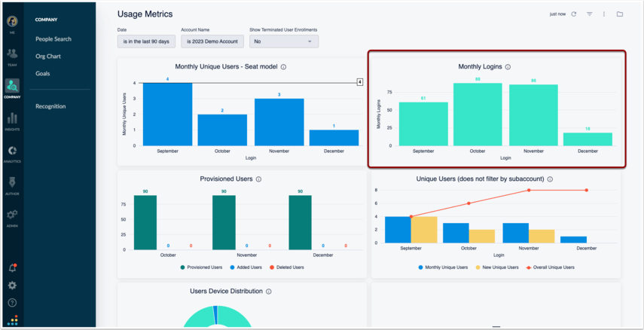Open the help question mark icon

[x=12, y=303]
